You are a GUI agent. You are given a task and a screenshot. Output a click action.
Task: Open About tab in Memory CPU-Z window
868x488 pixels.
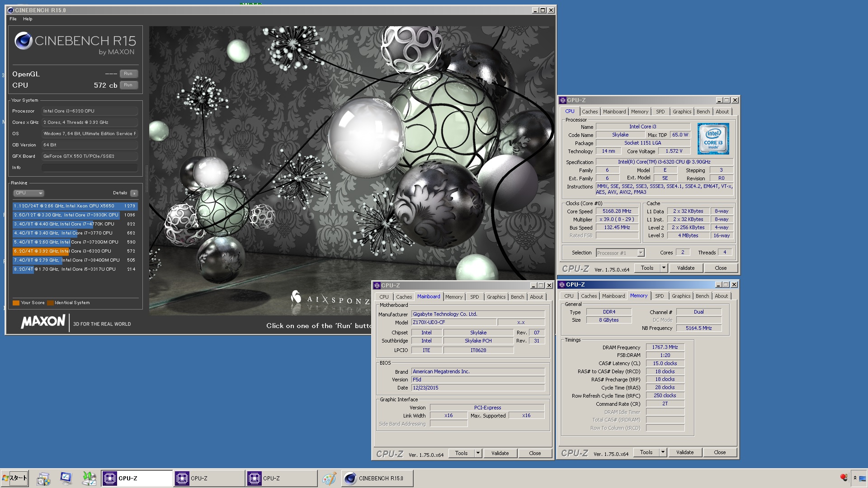click(721, 296)
